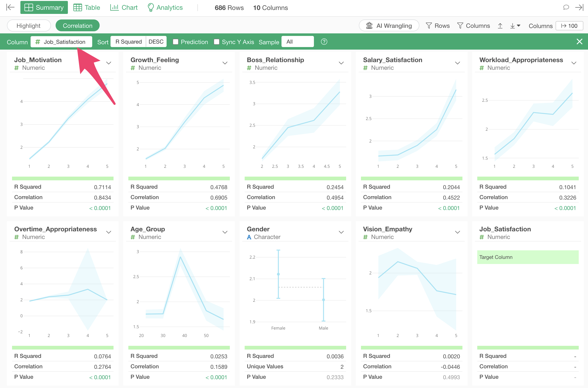Viewport: 588px width, 388px height.
Task: Open the download arrow menu
Action: (x=515, y=26)
